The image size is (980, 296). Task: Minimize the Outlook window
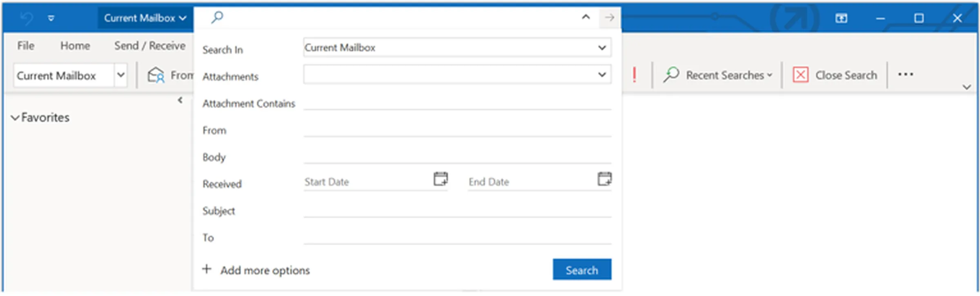(880, 18)
